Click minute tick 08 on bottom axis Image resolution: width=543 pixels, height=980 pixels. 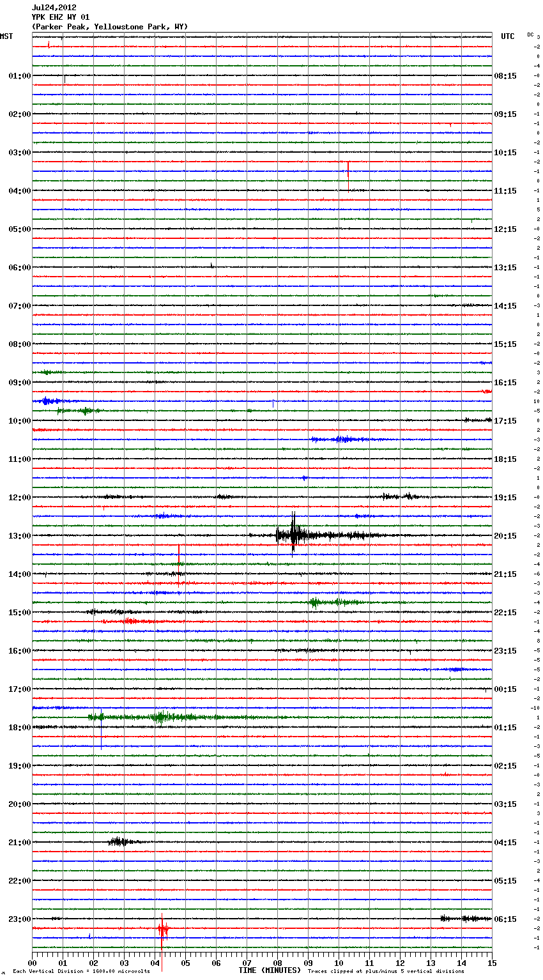coord(277,963)
